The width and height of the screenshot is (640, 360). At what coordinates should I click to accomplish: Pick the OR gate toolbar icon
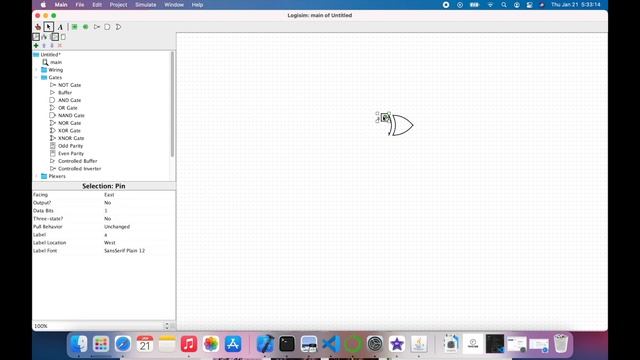click(118, 27)
